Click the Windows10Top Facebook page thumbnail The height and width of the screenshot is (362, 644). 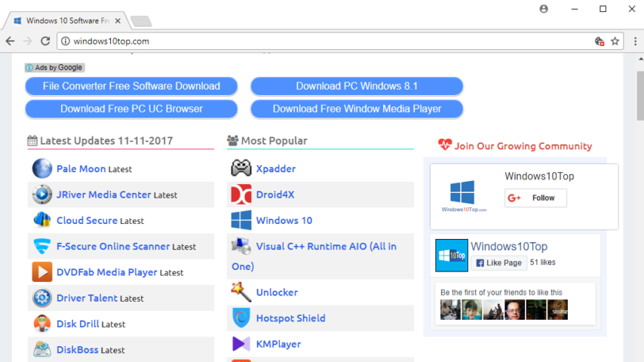pos(452,255)
